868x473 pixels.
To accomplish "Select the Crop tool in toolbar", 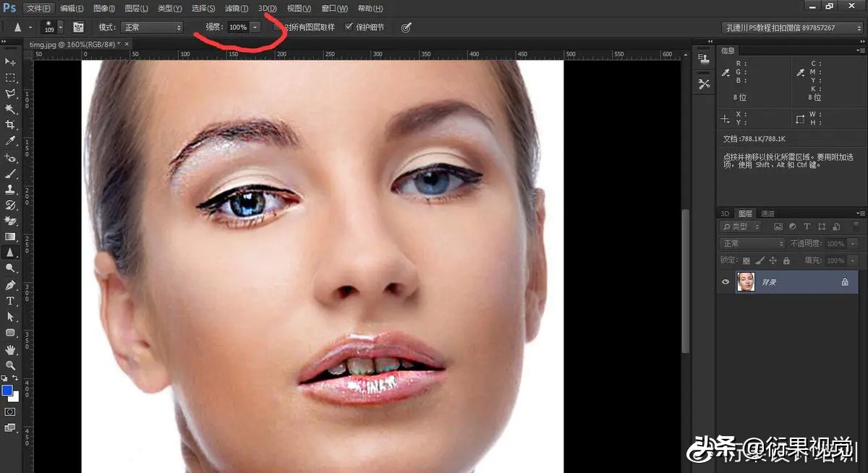I will coord(10,124).
